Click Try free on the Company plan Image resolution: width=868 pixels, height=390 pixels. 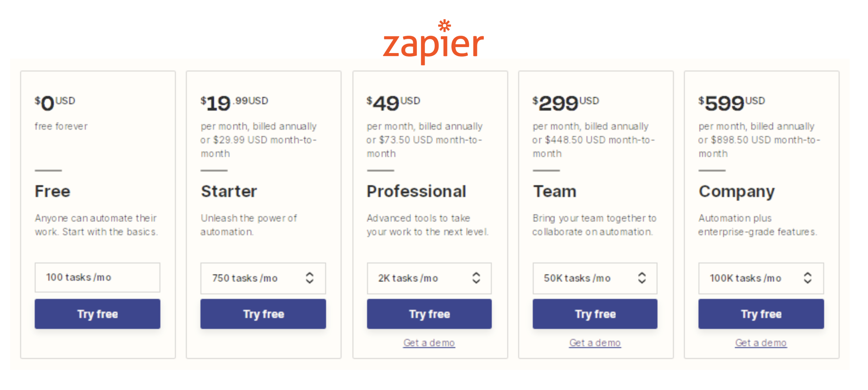tap(761, 314)
